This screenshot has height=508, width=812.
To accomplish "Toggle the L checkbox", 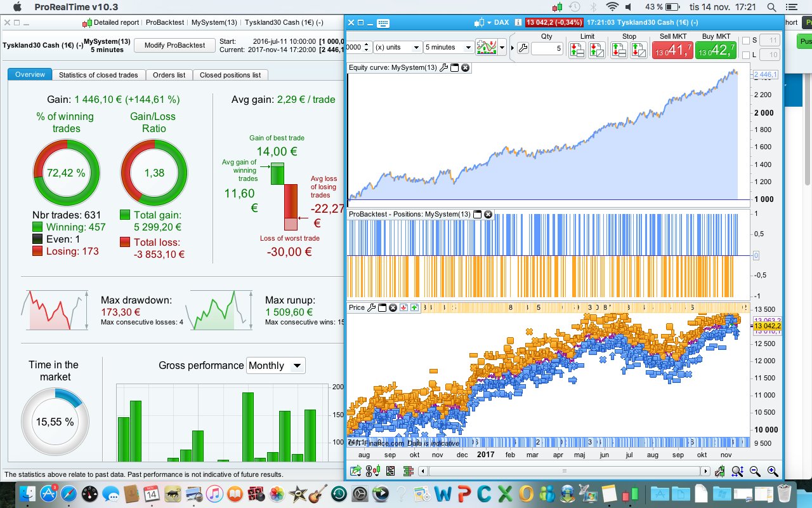I will pos(746,55).
